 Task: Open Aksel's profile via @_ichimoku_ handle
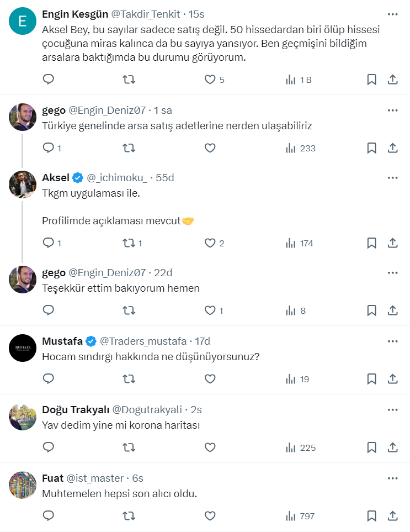pyautogui.click(x=117, y=177)
